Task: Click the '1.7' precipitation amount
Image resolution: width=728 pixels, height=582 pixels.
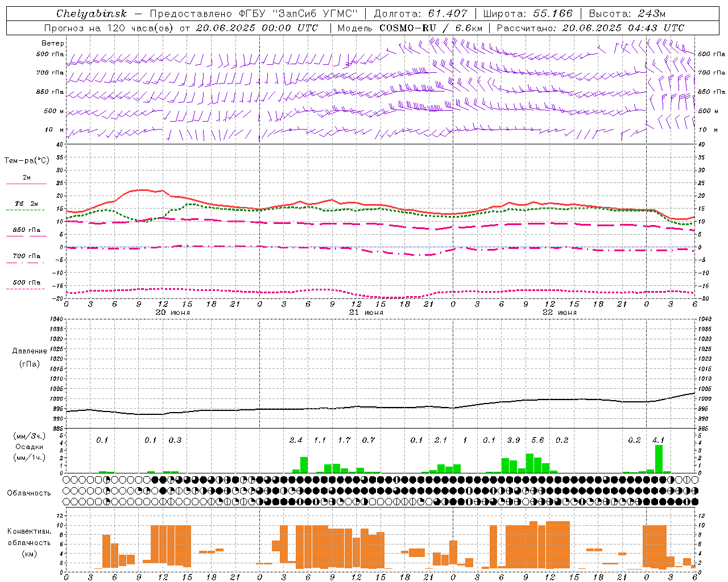Action: point(344,440)
